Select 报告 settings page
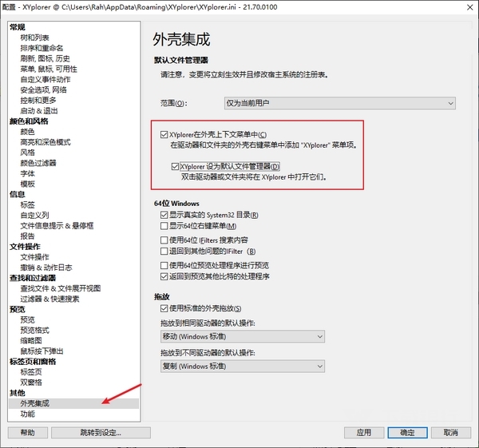The height and width of the screenshot is (448, 479). pyautogui.click(x=27, y=236)
